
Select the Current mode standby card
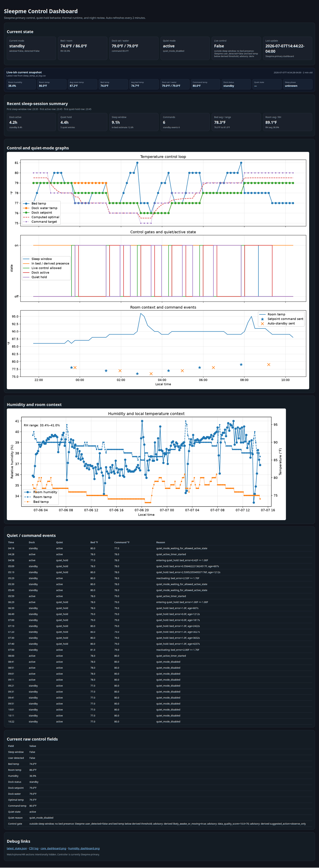[x=31, y=48]
